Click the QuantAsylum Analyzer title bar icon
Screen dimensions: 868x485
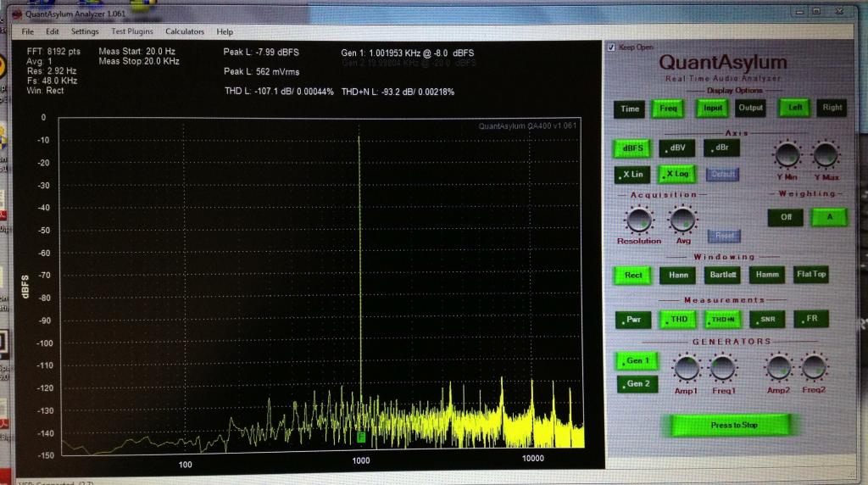click(17, 14)
